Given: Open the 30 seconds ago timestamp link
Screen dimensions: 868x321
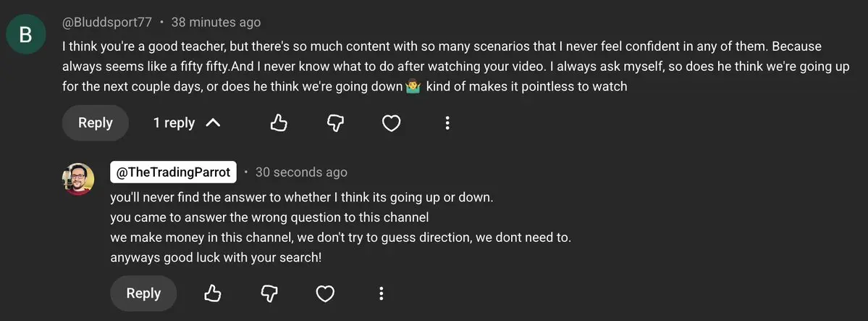Looking at the screenshot, I should 301,172.
